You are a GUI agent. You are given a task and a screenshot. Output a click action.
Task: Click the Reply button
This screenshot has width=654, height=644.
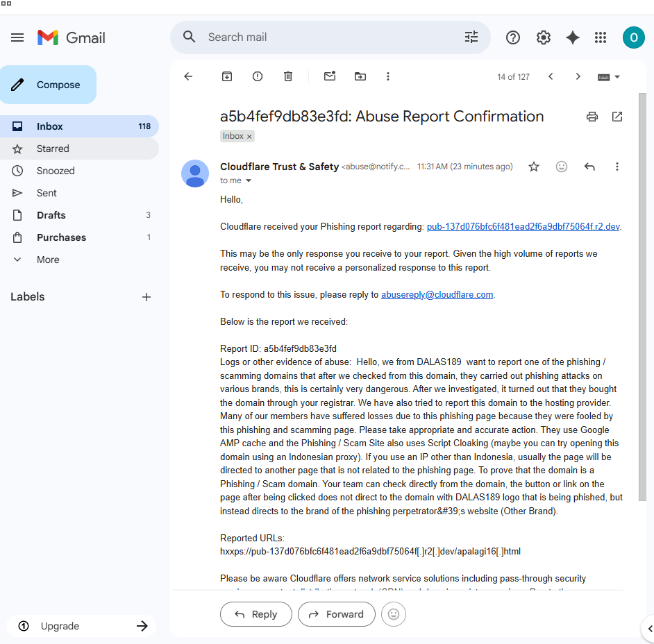(x=255, y=614)
